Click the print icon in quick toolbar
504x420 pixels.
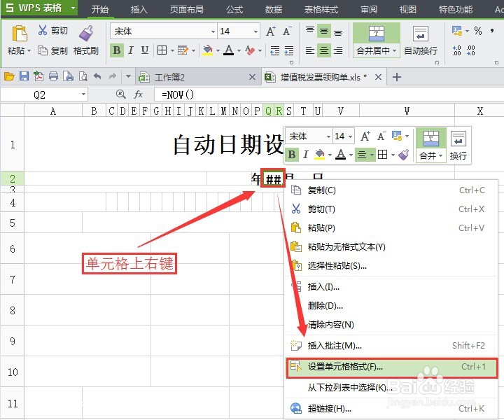tap(53, 76)
